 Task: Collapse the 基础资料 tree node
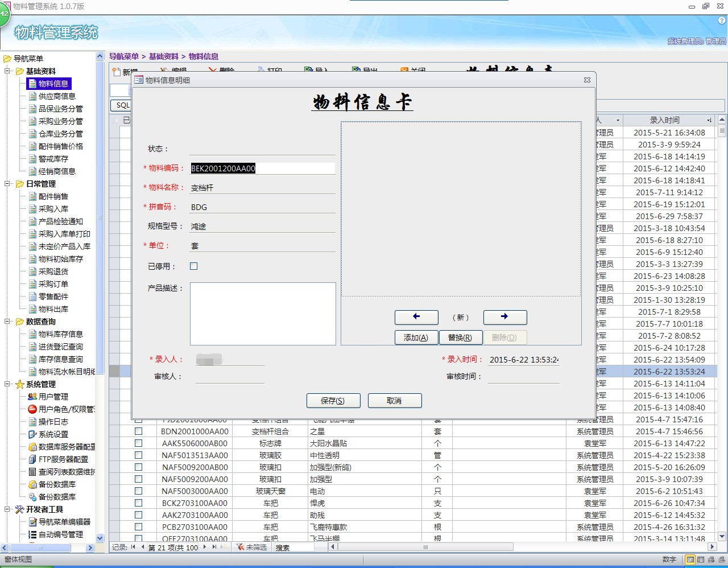(x=8, y=71)
